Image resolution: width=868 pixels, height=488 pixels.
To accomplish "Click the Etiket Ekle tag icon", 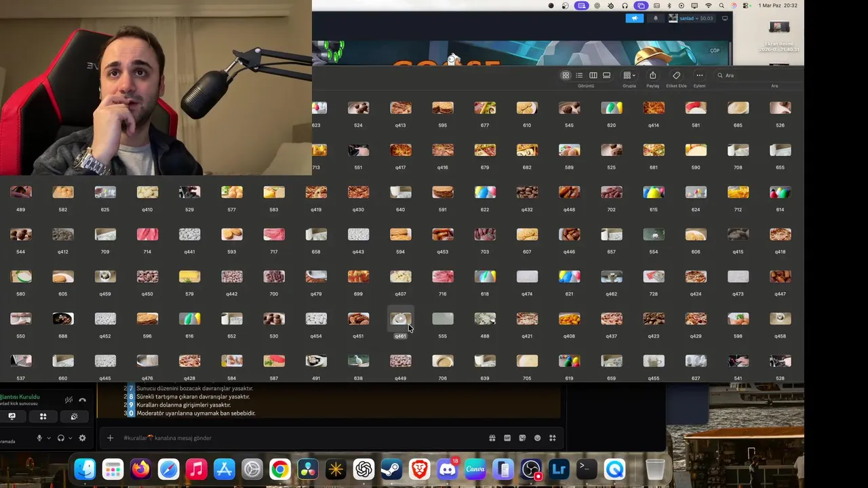I will (x=676, y=75).
